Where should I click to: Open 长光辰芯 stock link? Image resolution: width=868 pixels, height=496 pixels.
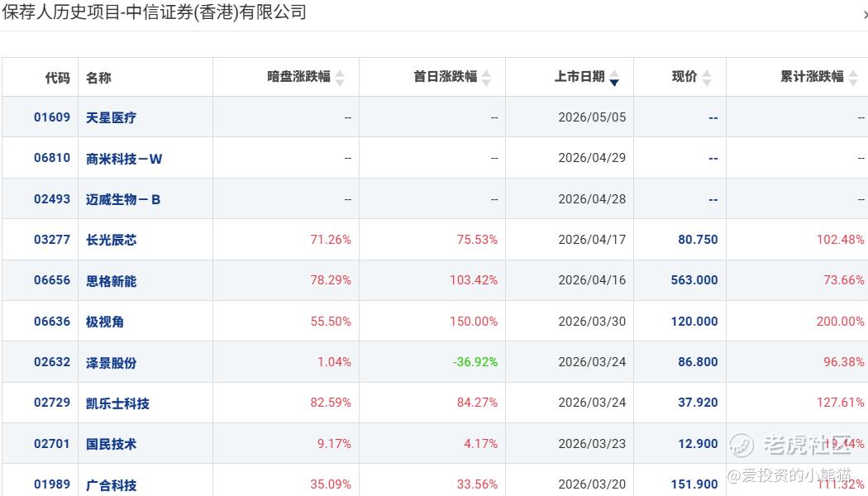(x=112, y=240)
